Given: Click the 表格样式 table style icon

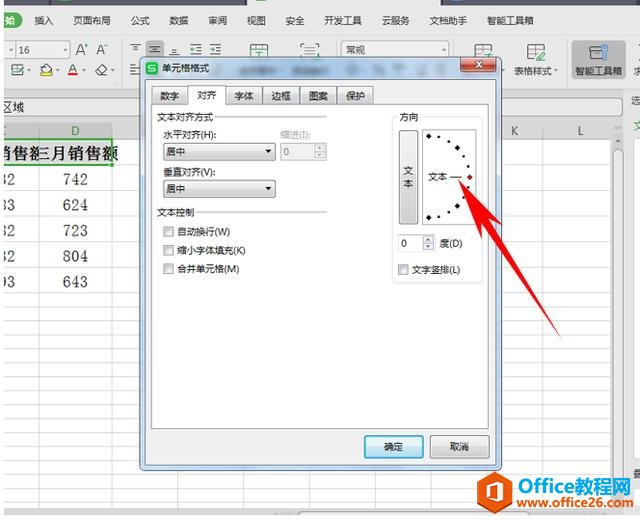Looking at the screenshot, I should [536, 52].
